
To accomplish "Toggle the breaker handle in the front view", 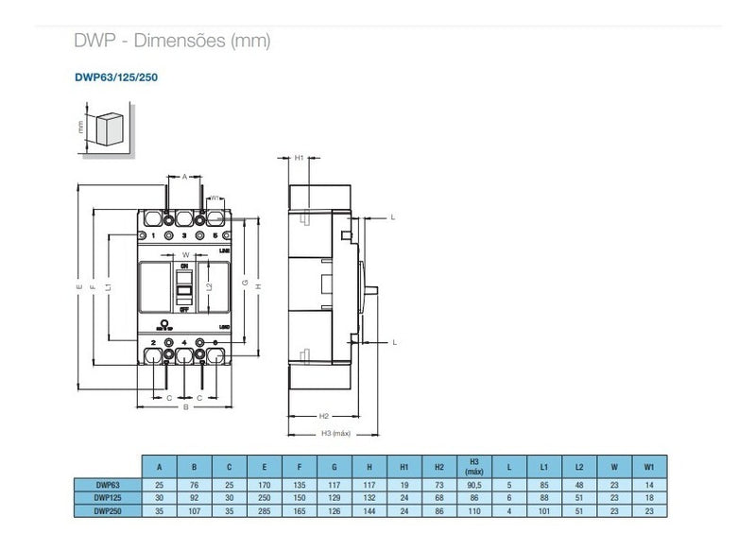I will pyautogui.click(x=185, y=289).
